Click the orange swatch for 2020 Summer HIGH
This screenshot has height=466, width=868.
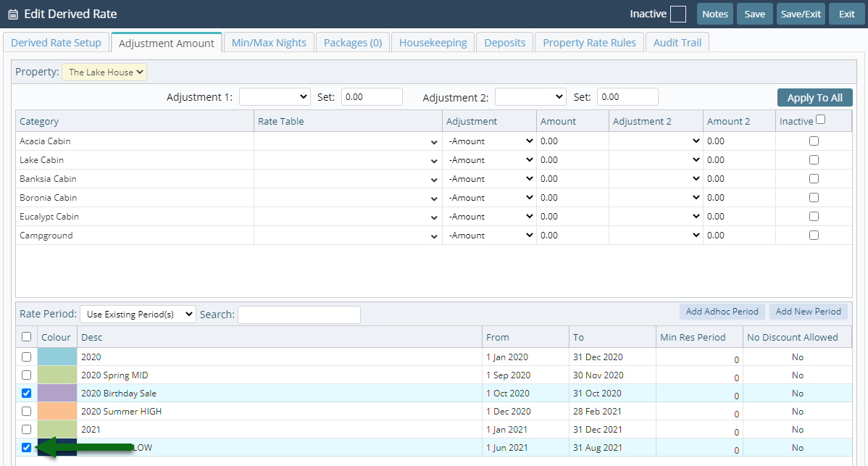click(x=57, y=411)
